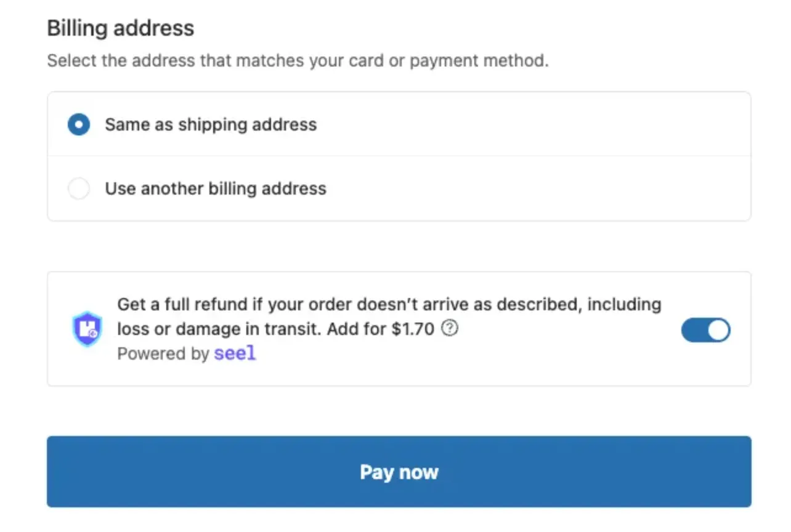Turn off the Seel refund protection switch
The height and width of the screenshot is (532, 791).
click(x=705, y=331)
